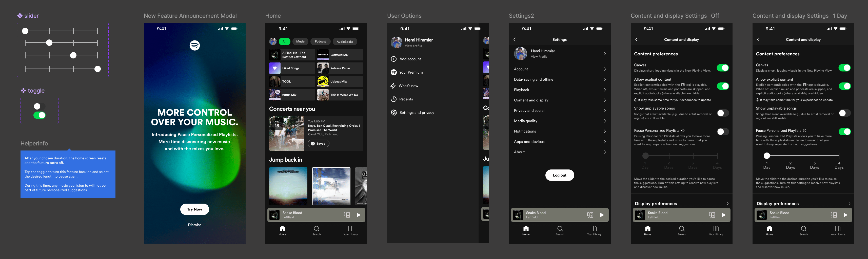Turn on Show unplayable songs in 1 Day frame

click(x=844, y=113)
